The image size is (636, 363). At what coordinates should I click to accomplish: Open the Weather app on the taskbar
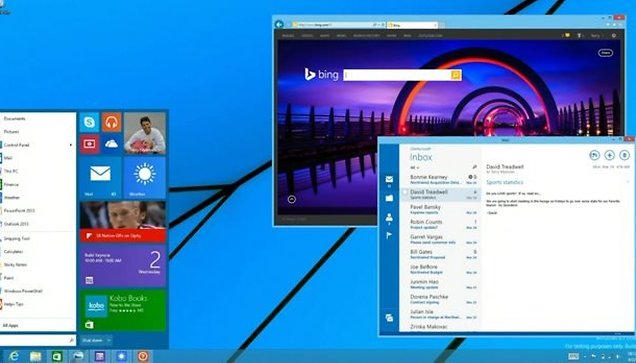point(121,356)
